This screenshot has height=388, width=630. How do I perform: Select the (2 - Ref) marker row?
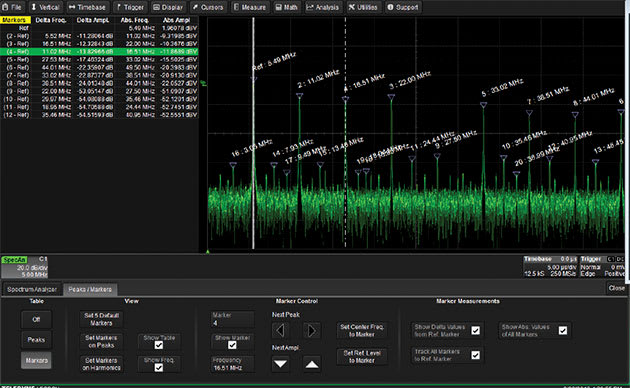click(x=99, y=36)
